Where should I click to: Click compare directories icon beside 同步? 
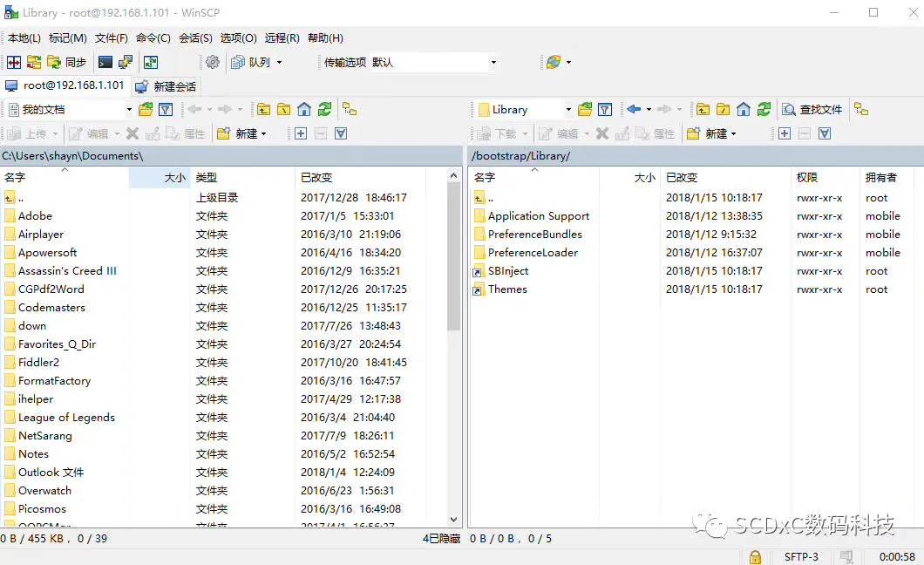click(34, 62)
